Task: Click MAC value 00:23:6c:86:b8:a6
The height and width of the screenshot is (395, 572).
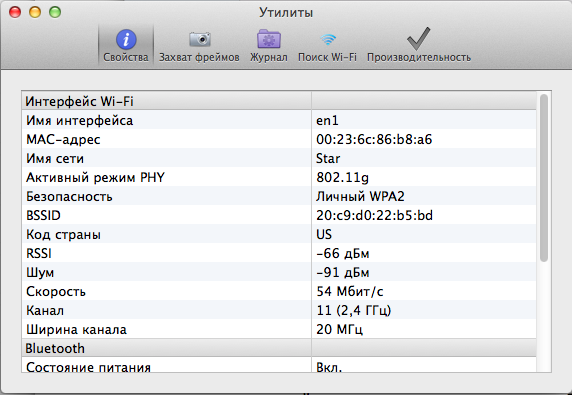Action: coord(374,139)
